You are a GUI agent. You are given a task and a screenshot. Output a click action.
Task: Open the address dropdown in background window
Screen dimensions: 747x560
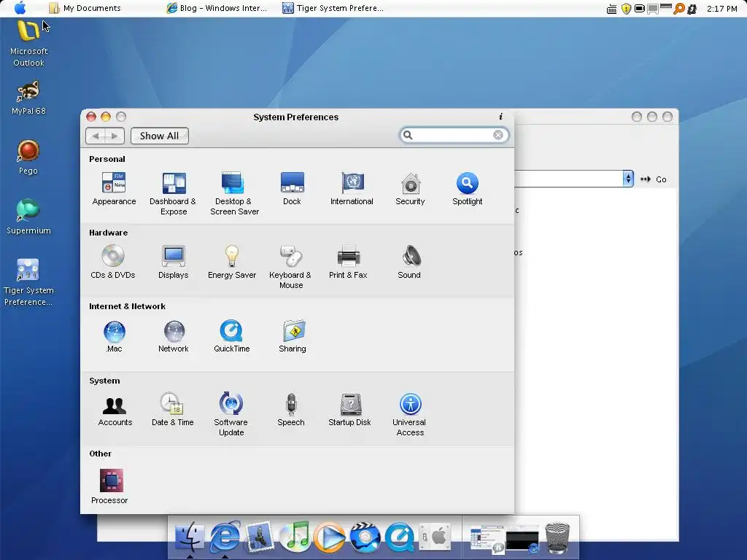(628, 179)
